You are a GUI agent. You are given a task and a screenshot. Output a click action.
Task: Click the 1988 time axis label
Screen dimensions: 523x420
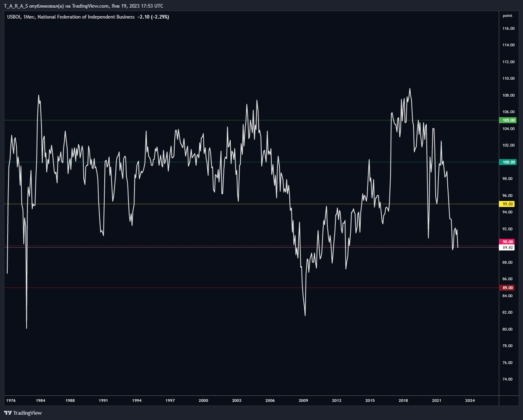coord(70,401)
